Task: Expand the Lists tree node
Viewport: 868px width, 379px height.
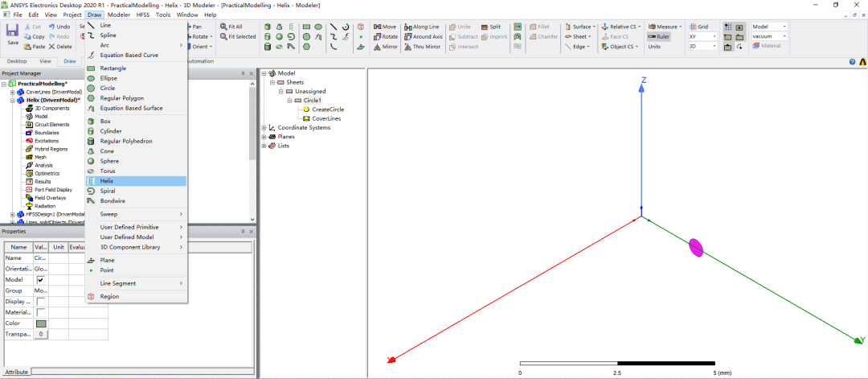Action: click(x=264, y=146)
